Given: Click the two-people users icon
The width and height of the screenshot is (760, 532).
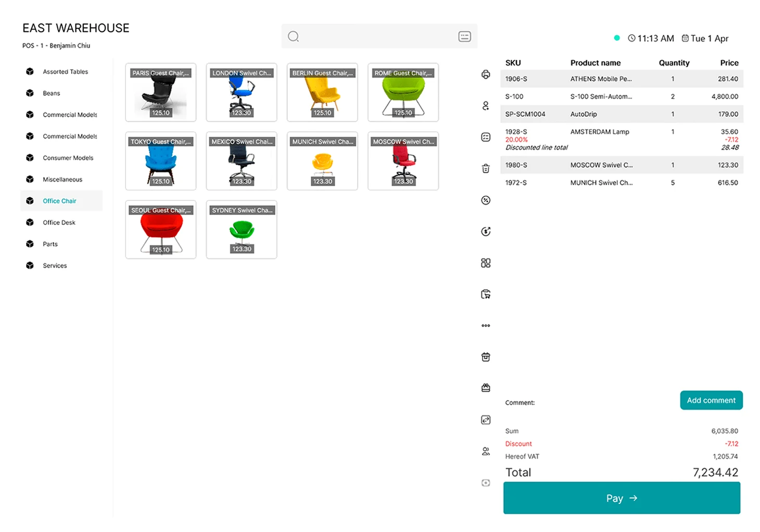Looking at the screenshot, I should 486,451.
